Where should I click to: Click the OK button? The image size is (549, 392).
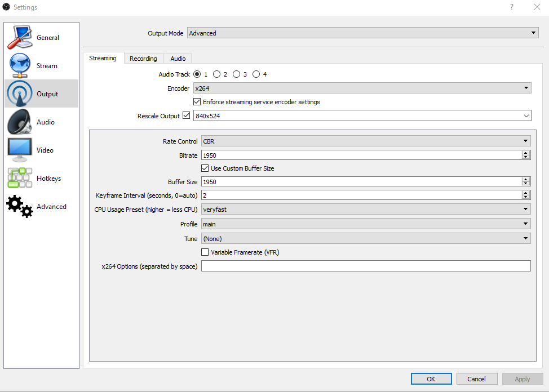click(x=431, y=379)
